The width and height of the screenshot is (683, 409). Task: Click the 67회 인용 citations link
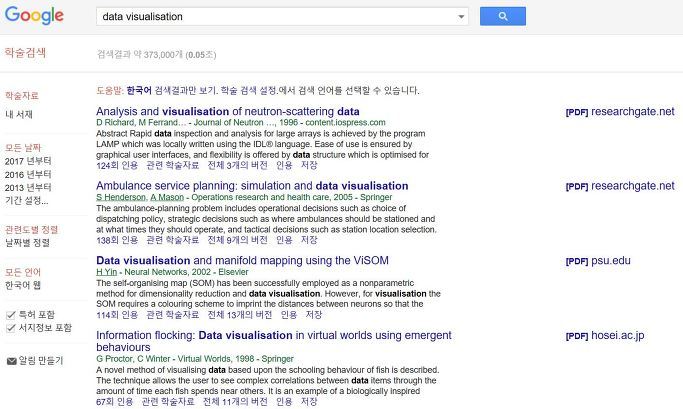[115, 402]
